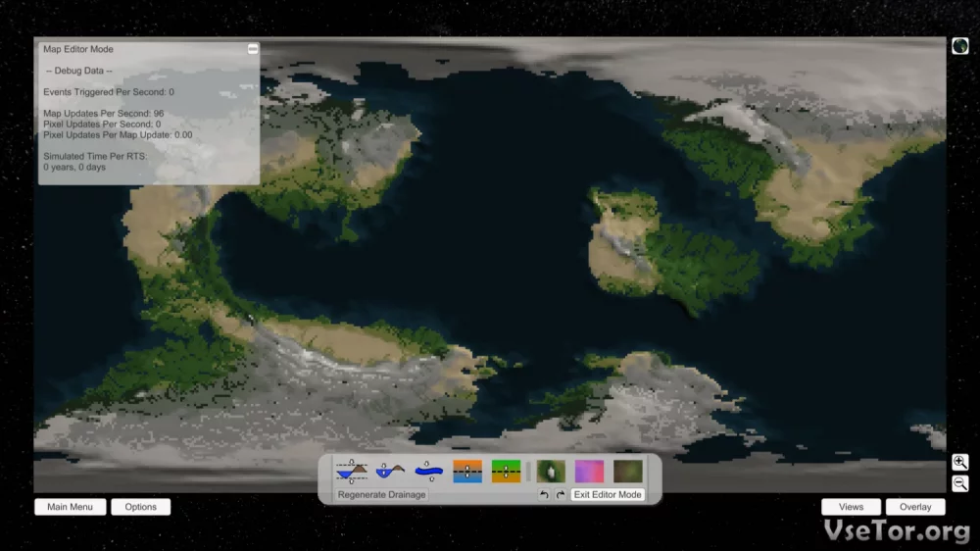Viewport: 980px width, 551px height.
Task: Select the dark olive-brown texture thumbnail
Action: (628, 472)
